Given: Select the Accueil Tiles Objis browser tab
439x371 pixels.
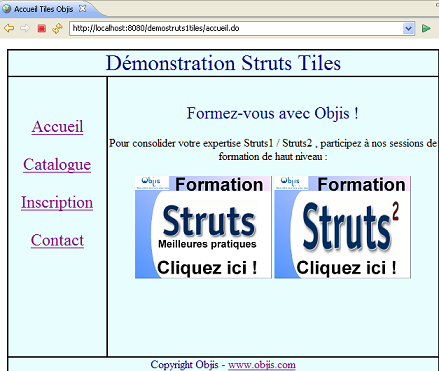Looking at the screenshot, I should point(47,9).
